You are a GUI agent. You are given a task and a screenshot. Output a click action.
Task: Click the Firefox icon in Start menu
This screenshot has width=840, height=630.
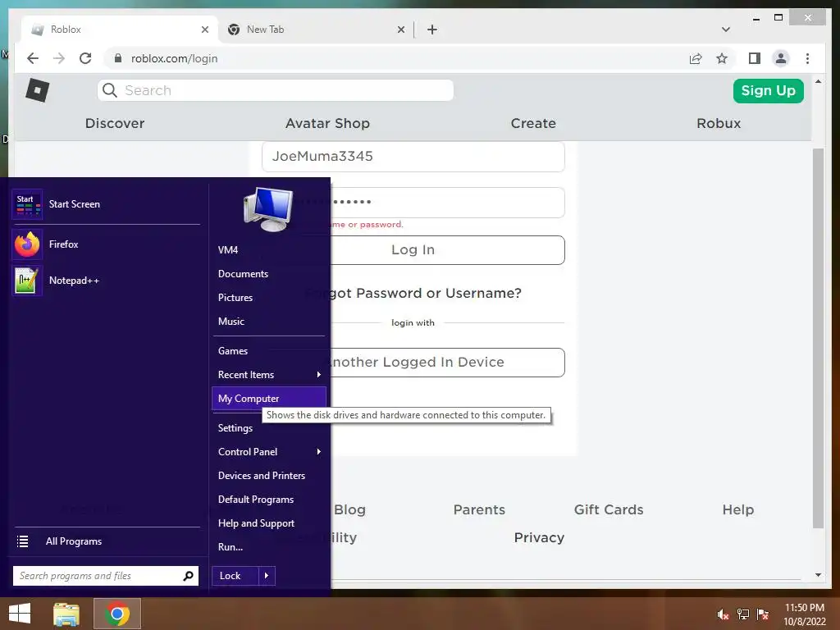pyautogui.click(x=27, y=244)
